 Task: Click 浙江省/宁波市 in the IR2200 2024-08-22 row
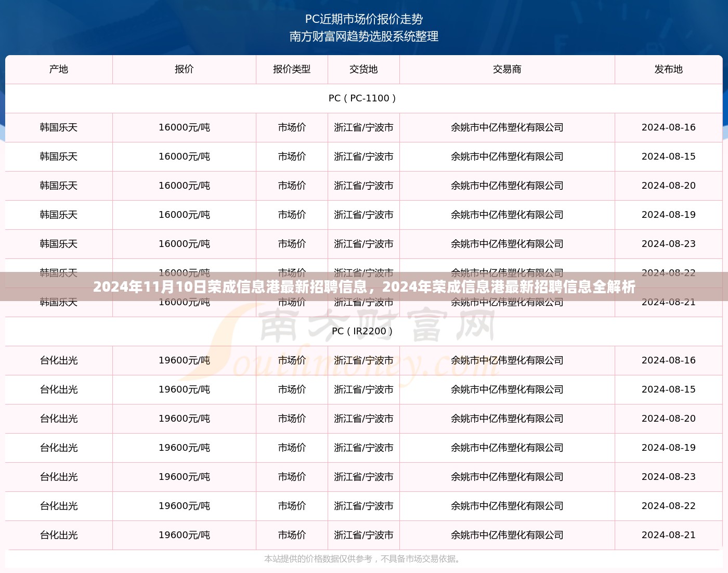click(x=363, y=506)
